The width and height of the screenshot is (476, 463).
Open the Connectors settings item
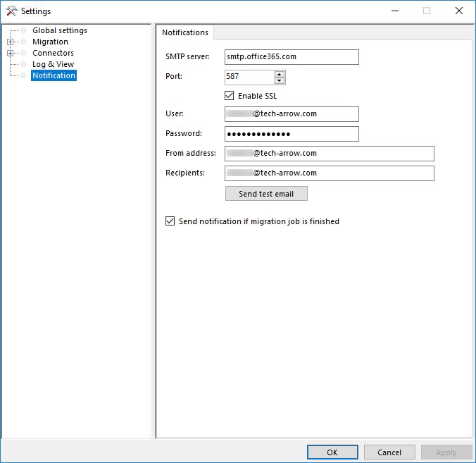[53, 54]
